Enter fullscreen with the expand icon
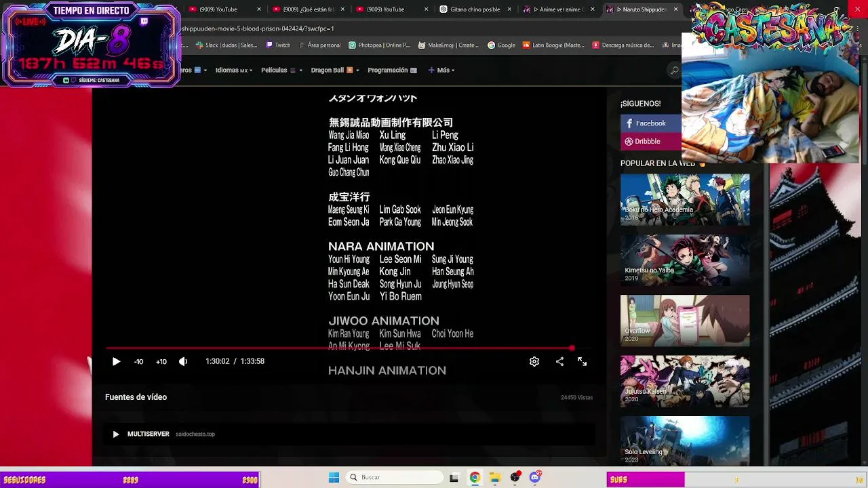 (583, 362)
